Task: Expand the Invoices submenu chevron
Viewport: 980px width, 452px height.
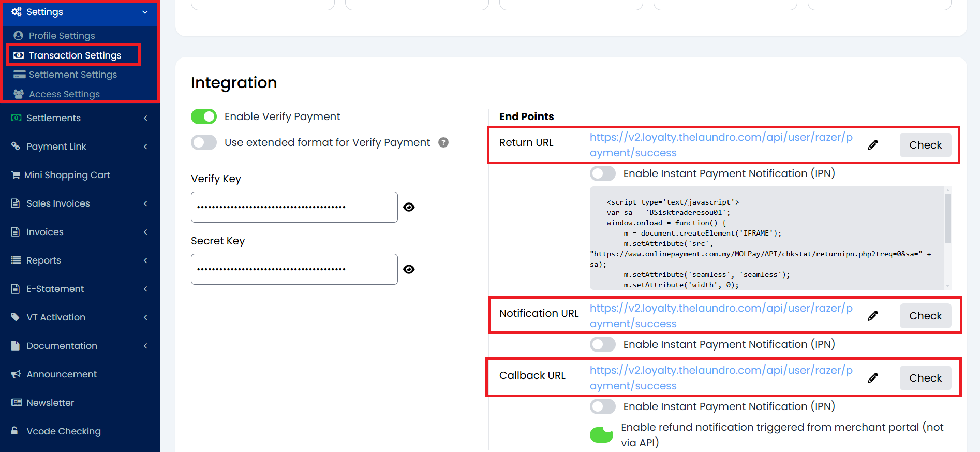Action: click(145, 232)
